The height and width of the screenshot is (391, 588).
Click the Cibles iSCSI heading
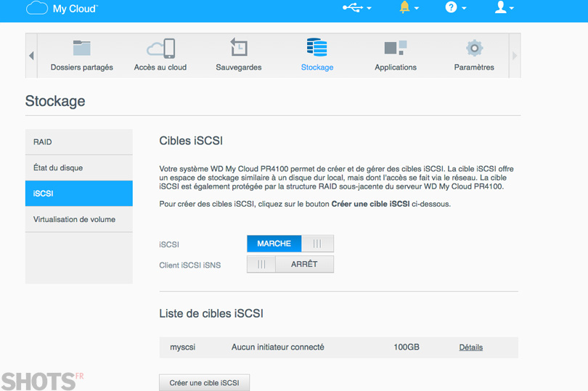191,141
